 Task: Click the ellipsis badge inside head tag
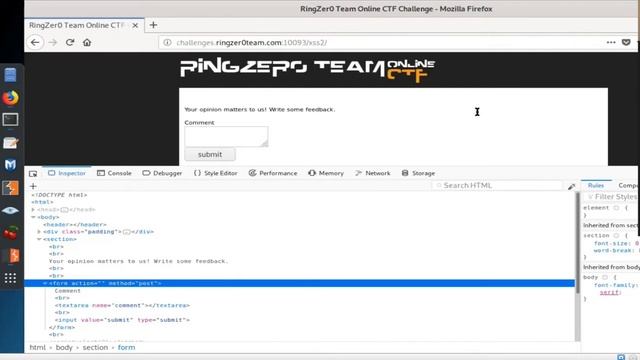[64, 210]
